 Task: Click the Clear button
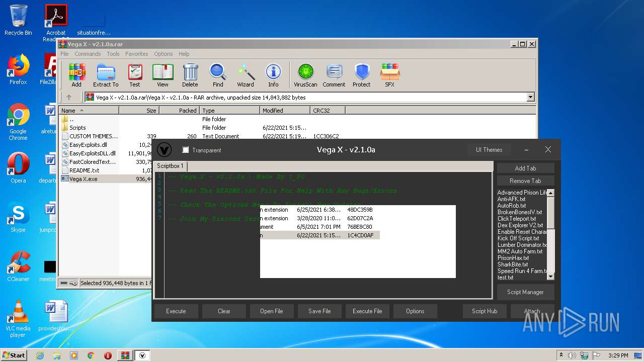(224, 311)
